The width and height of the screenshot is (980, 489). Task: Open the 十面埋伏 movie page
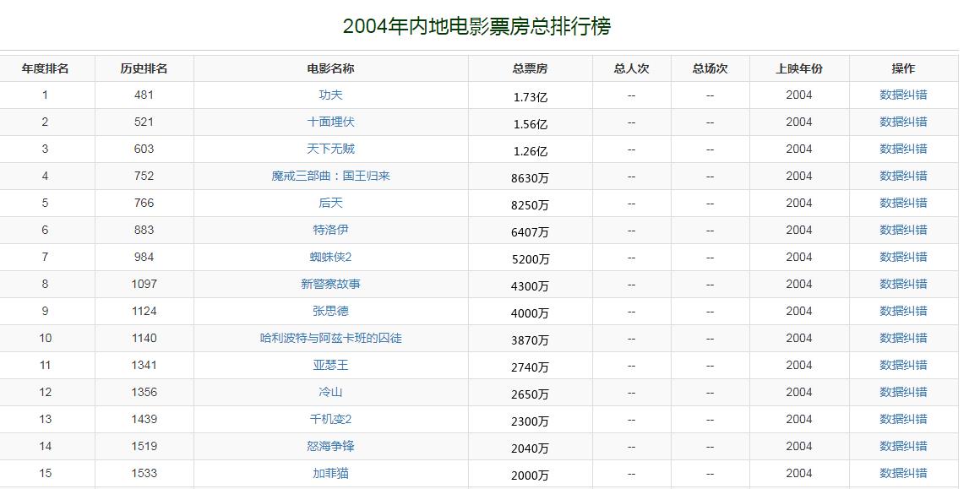330,122
